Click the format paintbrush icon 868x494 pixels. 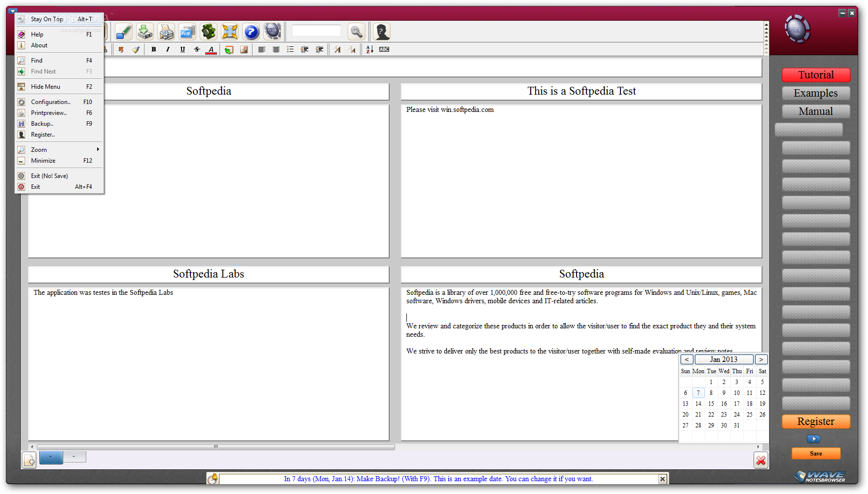[x=136, y=49]
